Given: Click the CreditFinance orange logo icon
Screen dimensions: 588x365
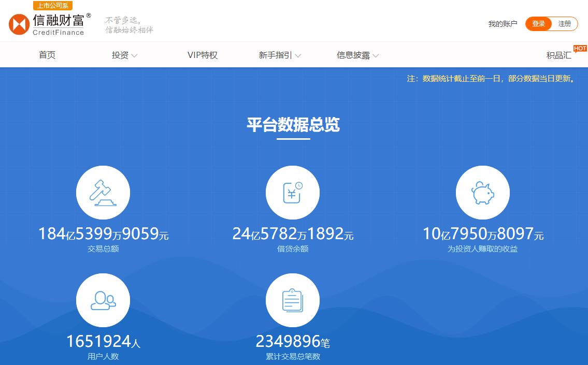Looking at the screenshot, I should click(19, 25).
